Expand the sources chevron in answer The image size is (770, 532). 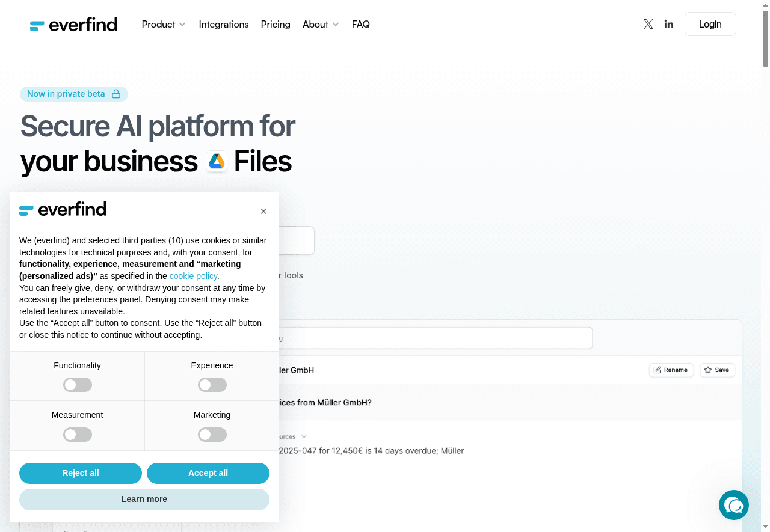tap(304, 436)
